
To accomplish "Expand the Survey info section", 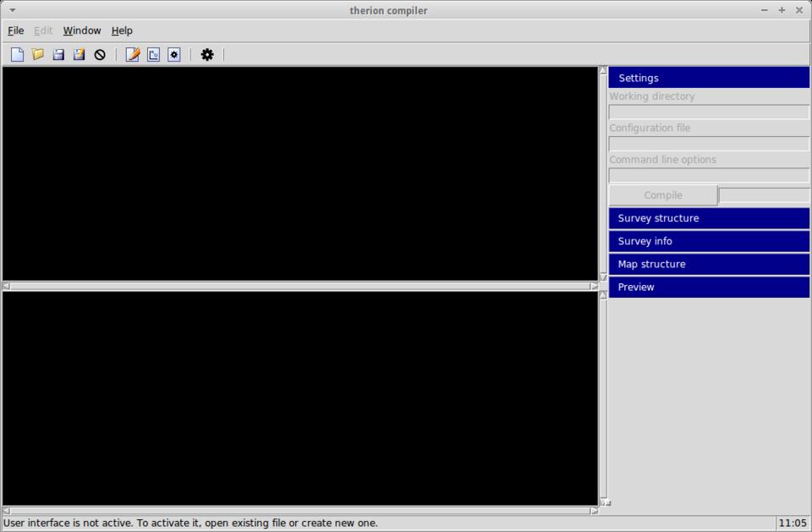I will (x=709, y=241).
